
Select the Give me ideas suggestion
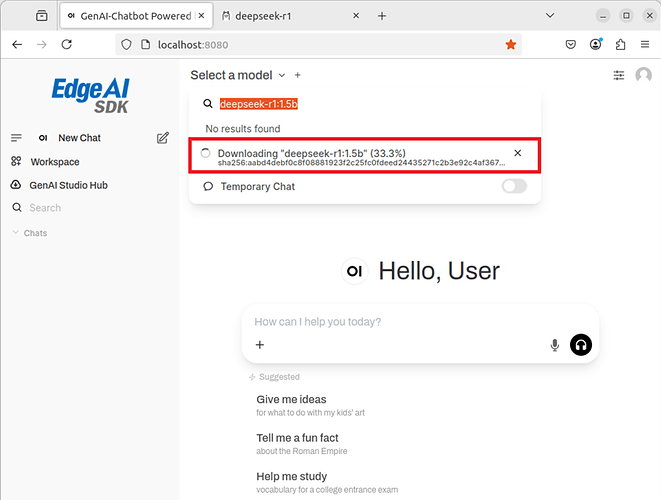[310, 405]
